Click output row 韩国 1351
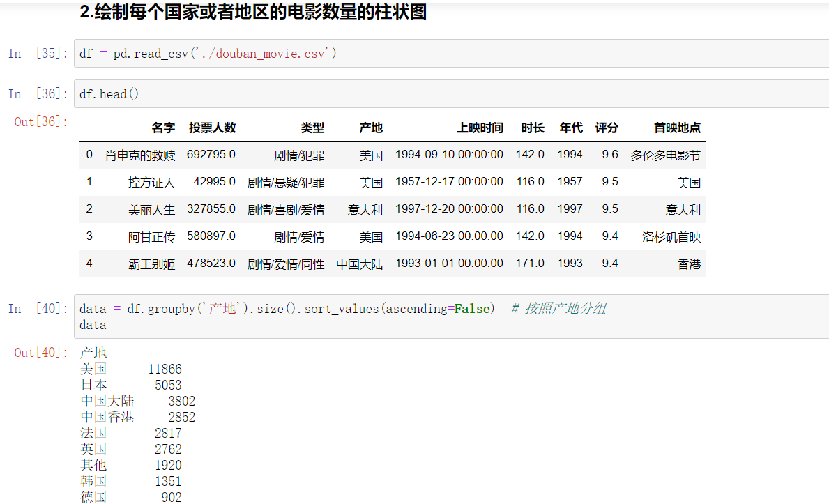This screenshot has height=504, width=829. (130, 481)
